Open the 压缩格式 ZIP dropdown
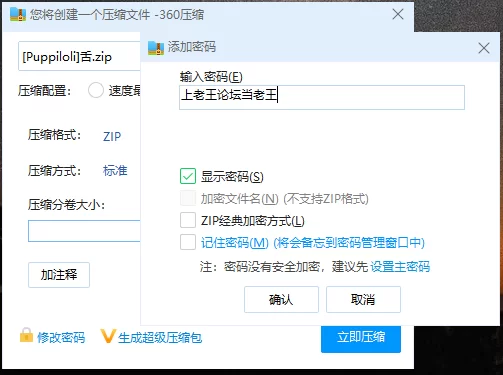503x375 pixels. pyautogui.click(x=112, y=136)
